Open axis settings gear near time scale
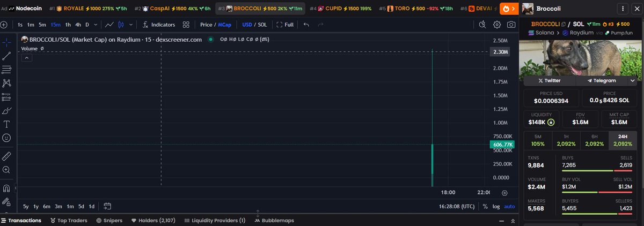The width and height of the screenshot is (644, 226). point(504,193)
